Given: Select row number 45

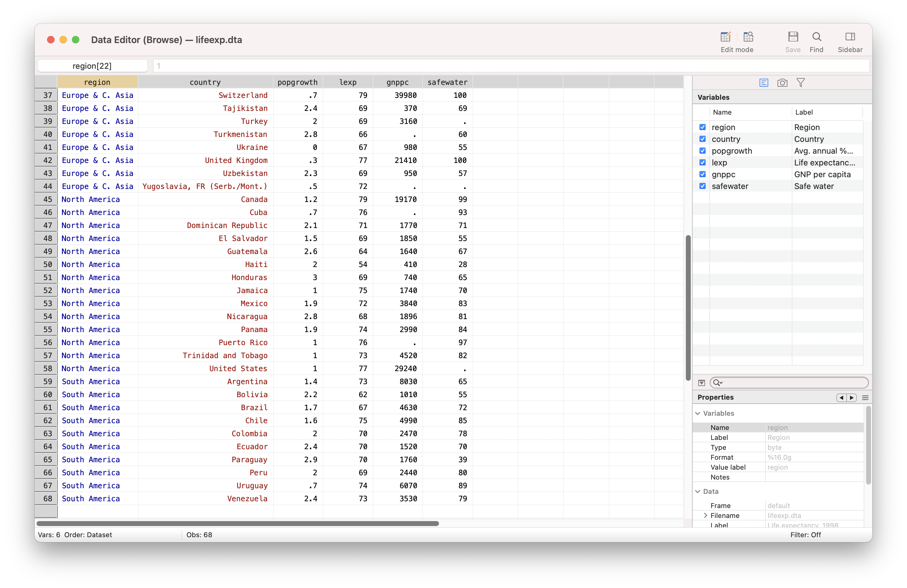Looking at the screenshot, I should (x=46, y=199).
